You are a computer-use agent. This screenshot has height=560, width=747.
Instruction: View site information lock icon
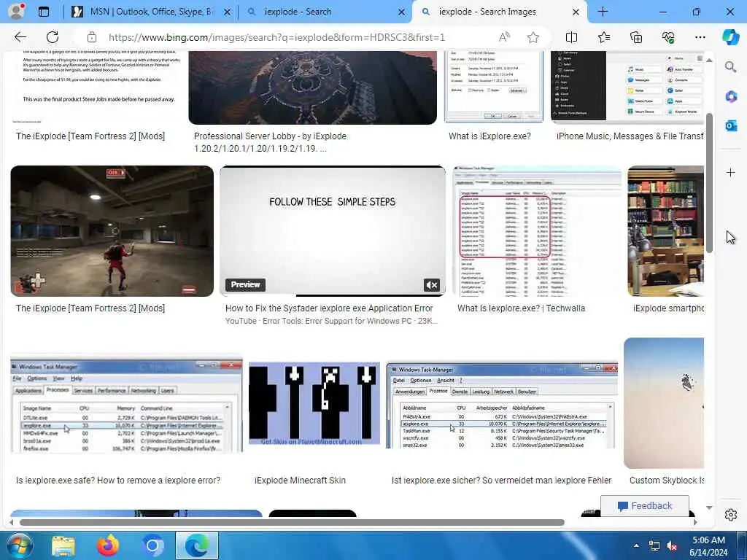coord(92,37)
